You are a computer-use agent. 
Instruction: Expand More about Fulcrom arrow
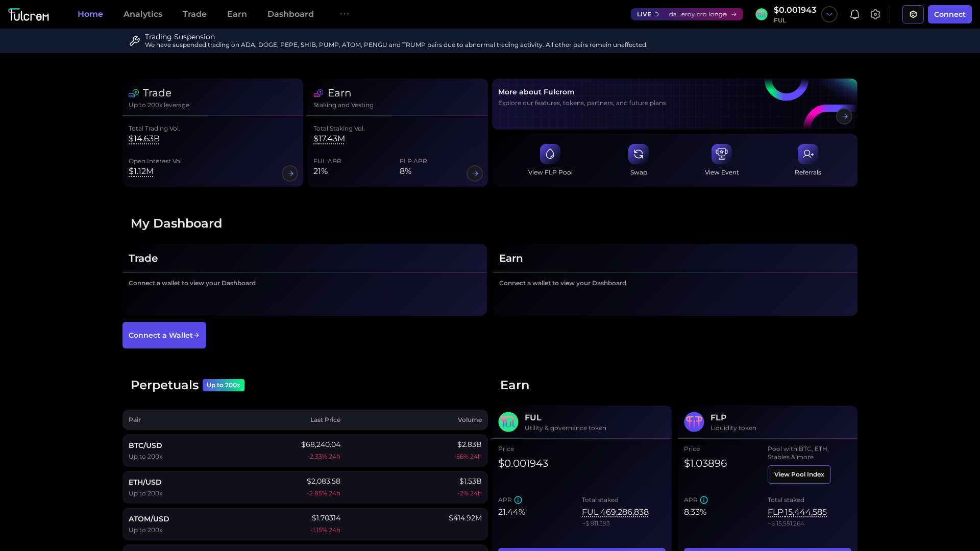[844, 116]
